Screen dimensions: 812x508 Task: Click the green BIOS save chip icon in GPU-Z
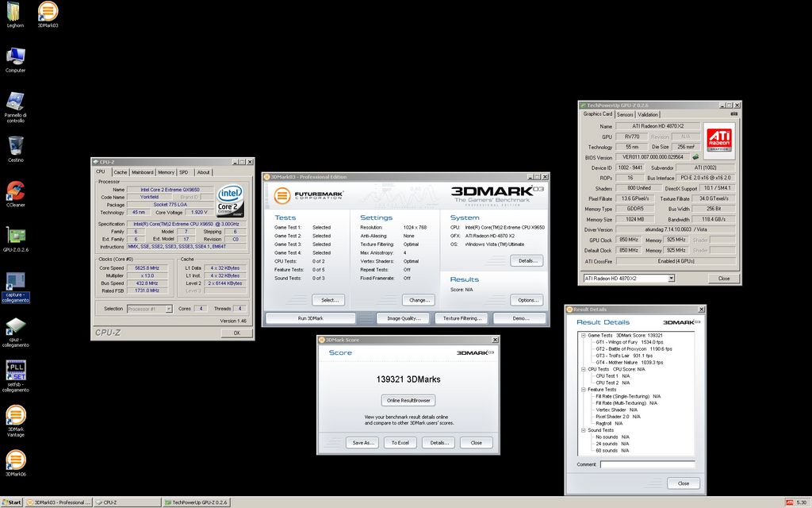[695, 156]
